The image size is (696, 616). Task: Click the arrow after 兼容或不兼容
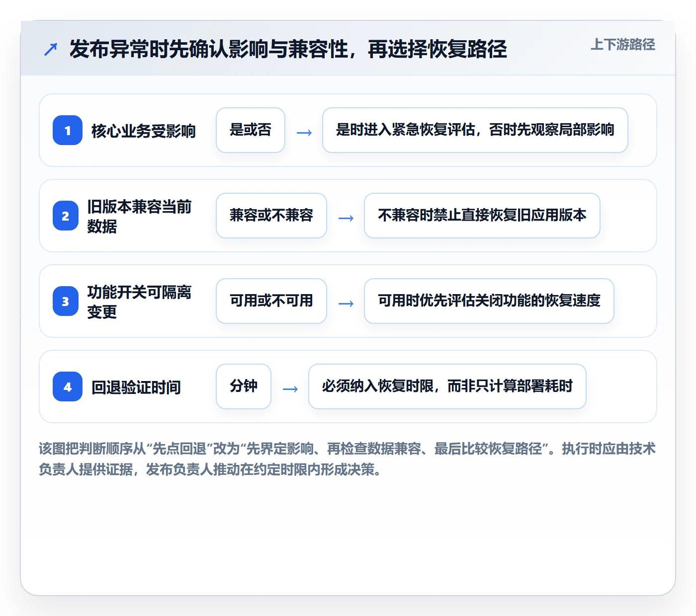point(346,218)
